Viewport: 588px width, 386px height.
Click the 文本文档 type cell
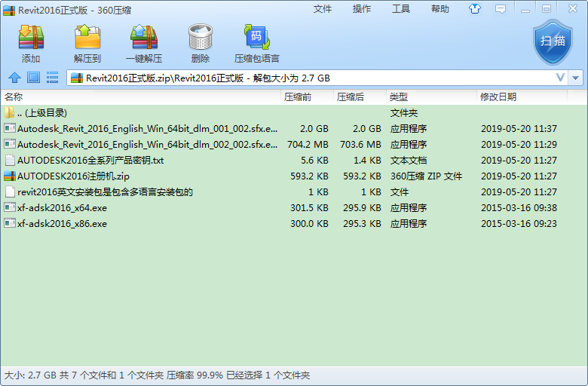click(409, 160)
